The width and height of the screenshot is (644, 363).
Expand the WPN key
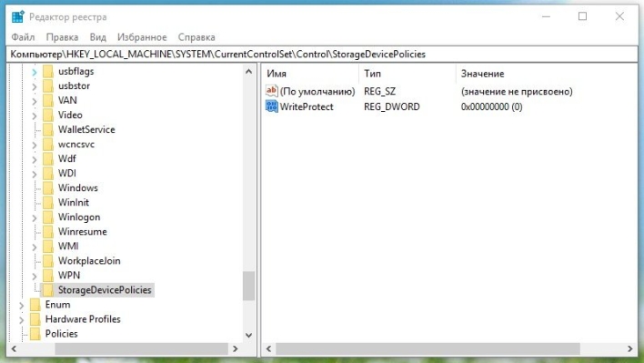click(35, 277)
